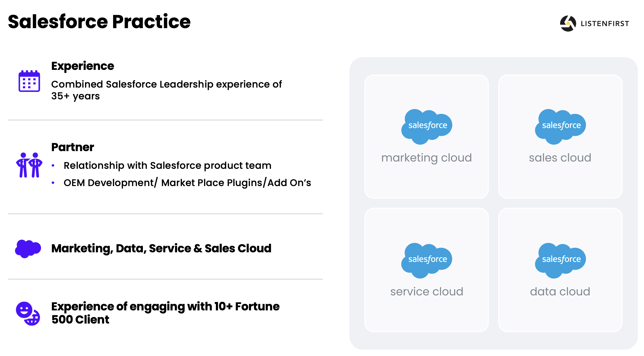Click the Salesforce logo above data cloud
The width and height of the screenshot is (644, 356).
560,260
